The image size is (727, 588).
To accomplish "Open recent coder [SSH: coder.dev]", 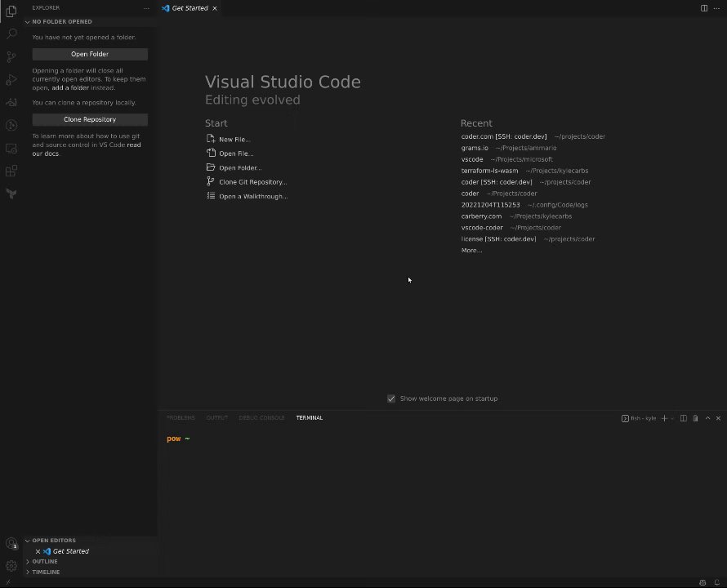I will coord(497,182).
